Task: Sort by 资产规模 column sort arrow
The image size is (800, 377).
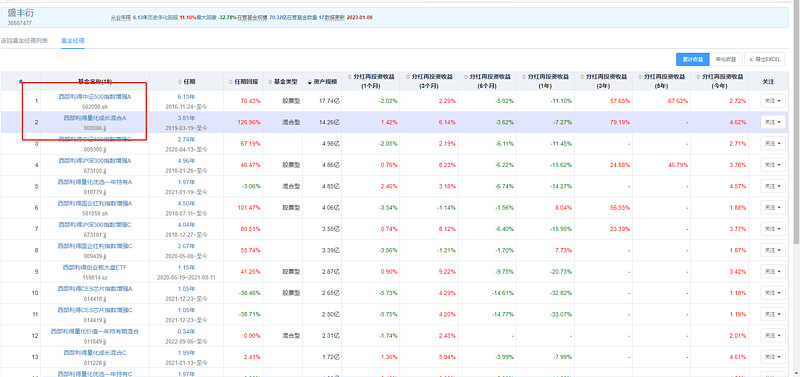Action: (x=310, y=82)
